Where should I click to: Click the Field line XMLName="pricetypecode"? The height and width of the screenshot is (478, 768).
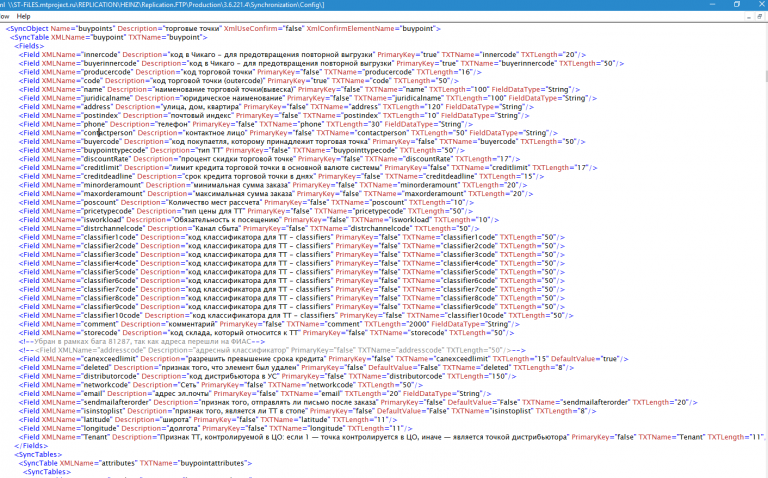pyautogui.click(x=245, y=211)
